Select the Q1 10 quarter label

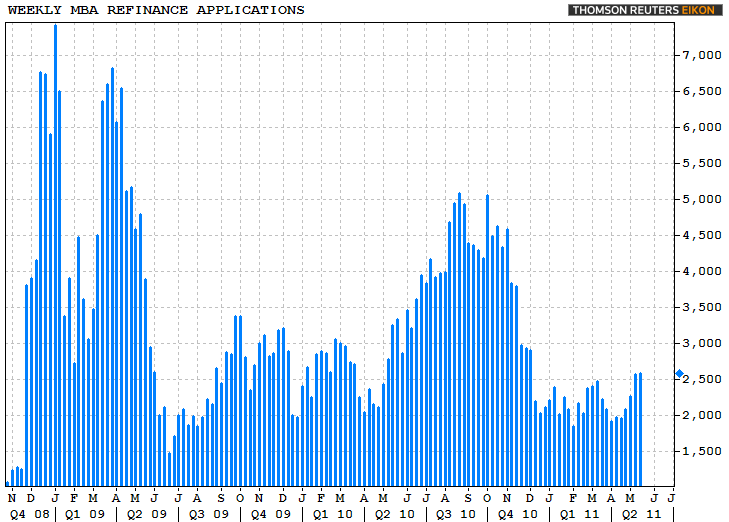(x=332, y=514)
